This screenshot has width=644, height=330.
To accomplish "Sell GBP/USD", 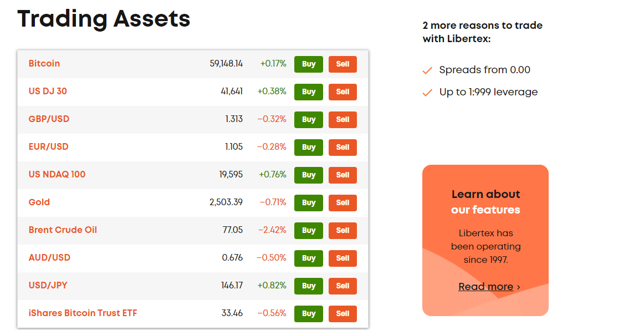I will [343, 120].
